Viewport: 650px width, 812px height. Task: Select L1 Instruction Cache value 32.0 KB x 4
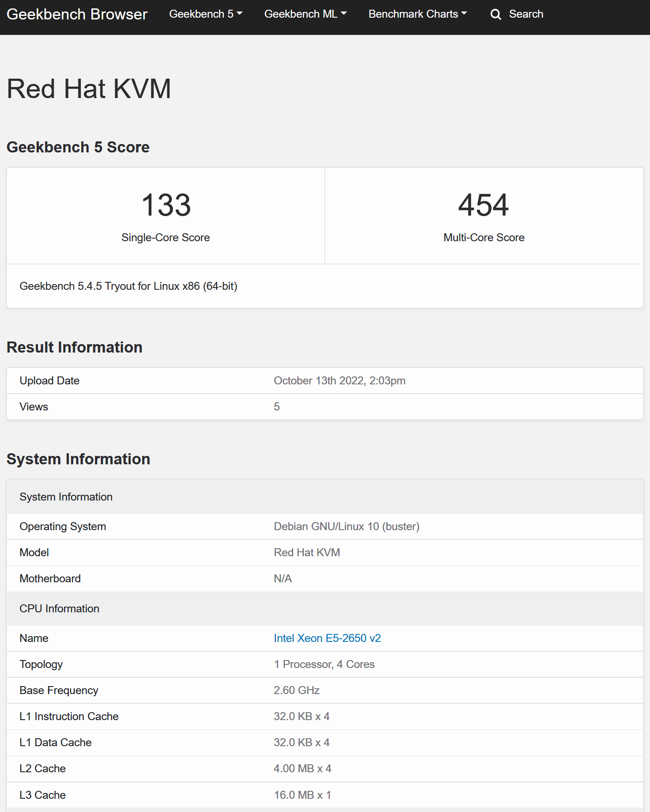302,717
